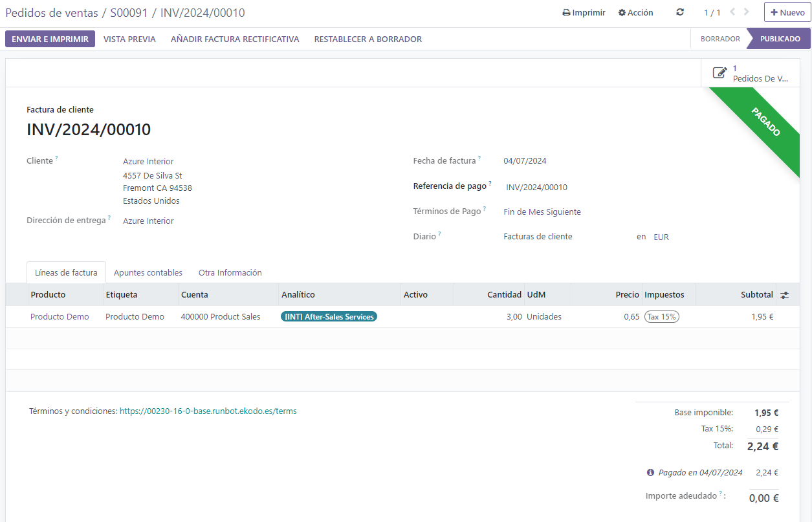Image resolution: width=812 pixels, height=522 pixels.
Task: Go to the next record arrow
Action: click(747, 12)
